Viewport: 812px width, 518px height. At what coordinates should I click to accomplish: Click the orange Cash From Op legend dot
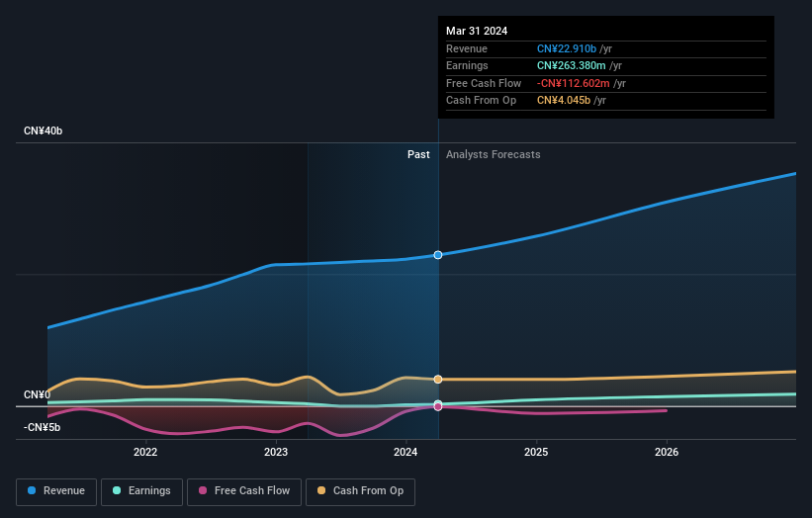(x=321, y=490)
